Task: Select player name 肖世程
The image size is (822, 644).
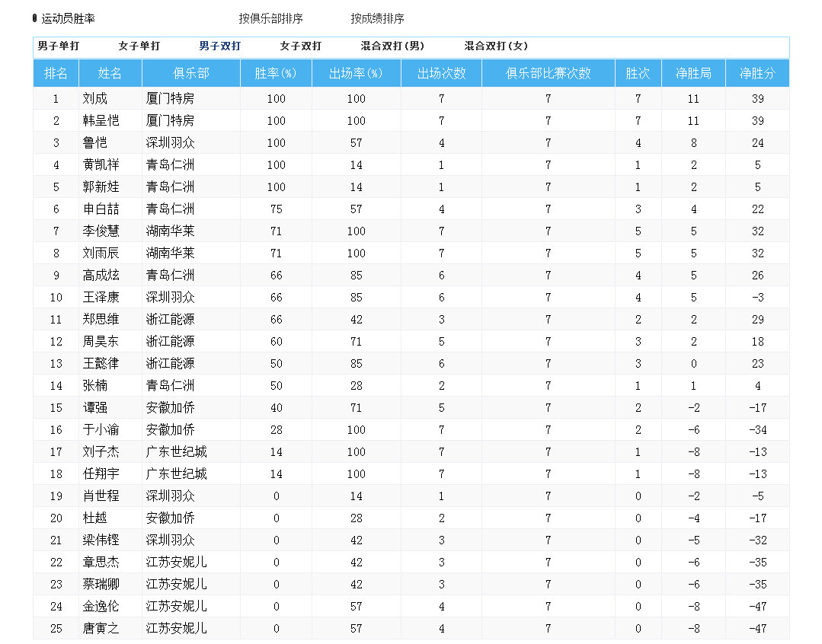Action: click(x=101, y=496)
